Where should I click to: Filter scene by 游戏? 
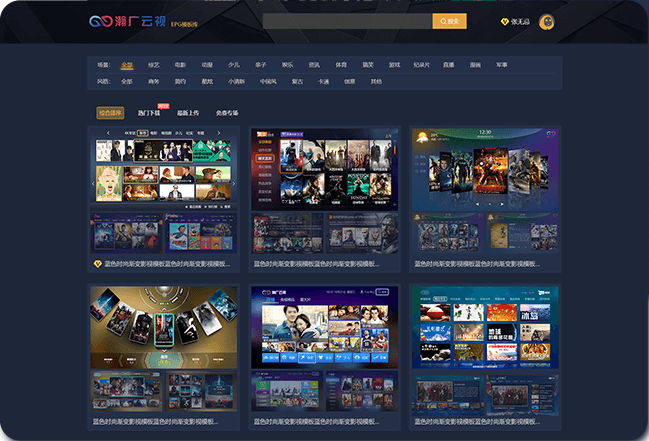(394, 65)
